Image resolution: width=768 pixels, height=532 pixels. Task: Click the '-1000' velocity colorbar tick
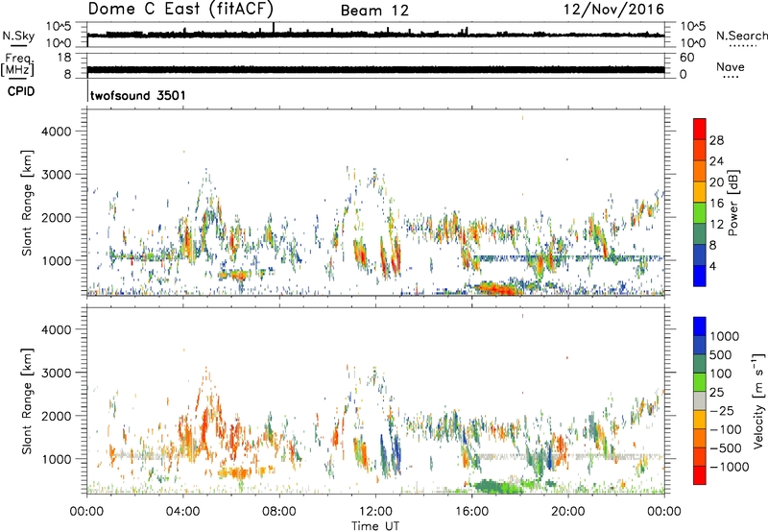tap(730, 467)
